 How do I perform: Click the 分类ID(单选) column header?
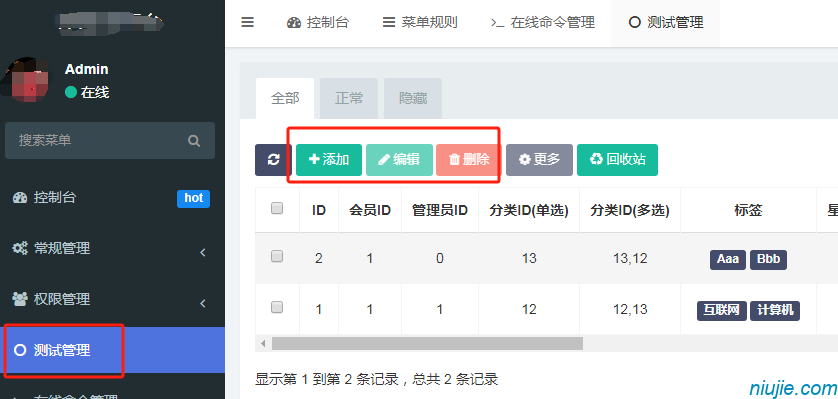(529, 210)
